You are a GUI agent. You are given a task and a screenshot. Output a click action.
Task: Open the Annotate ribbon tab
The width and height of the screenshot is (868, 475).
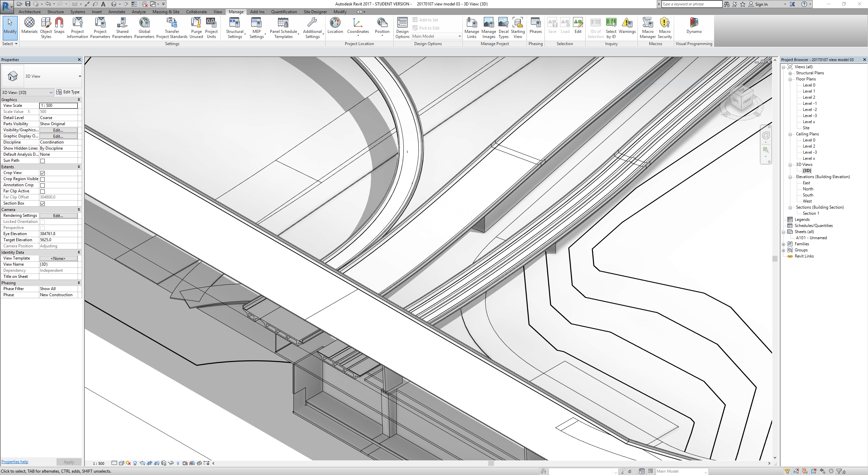117,12
